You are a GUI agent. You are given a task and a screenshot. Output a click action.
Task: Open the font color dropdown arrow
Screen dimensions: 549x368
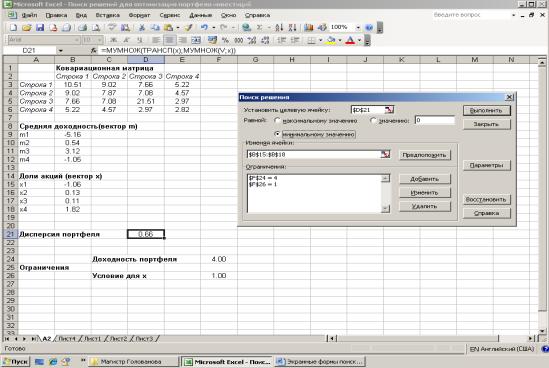[x=359, y=40]
